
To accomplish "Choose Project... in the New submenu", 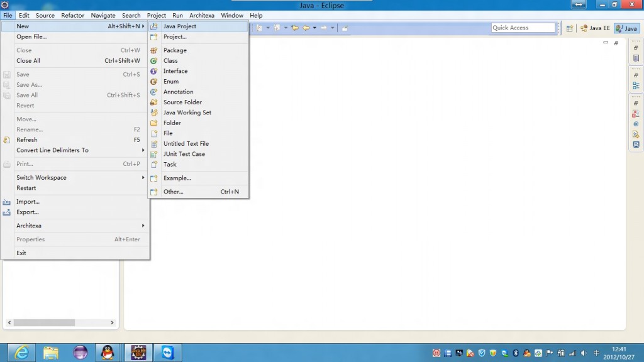I will pos(198,36).
